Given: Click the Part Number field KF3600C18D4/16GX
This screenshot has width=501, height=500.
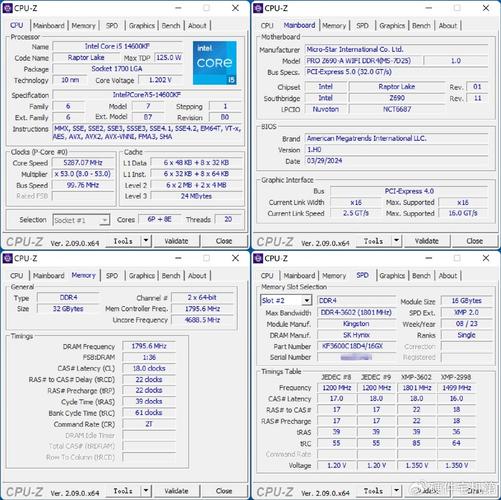Looking at the screenshot, I should pos(357,346).
